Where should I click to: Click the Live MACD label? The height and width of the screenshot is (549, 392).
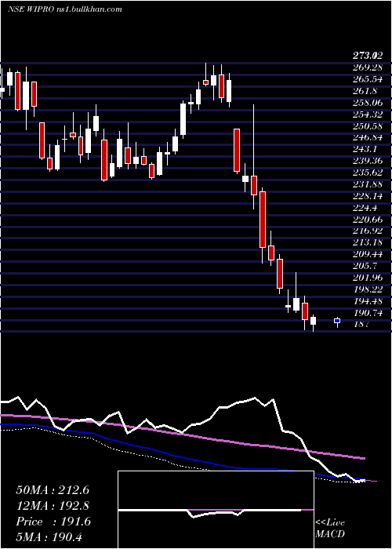point(330,529)
